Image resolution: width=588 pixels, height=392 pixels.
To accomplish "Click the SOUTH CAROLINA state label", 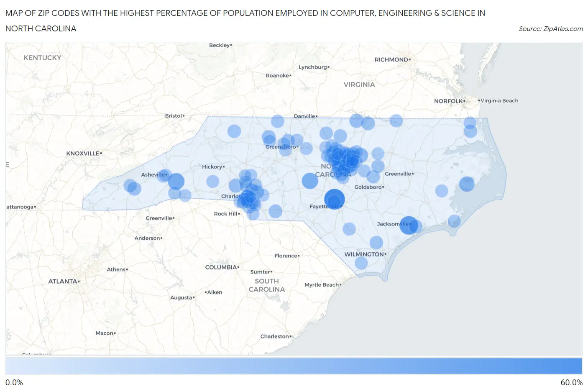I will coord(267,285).
